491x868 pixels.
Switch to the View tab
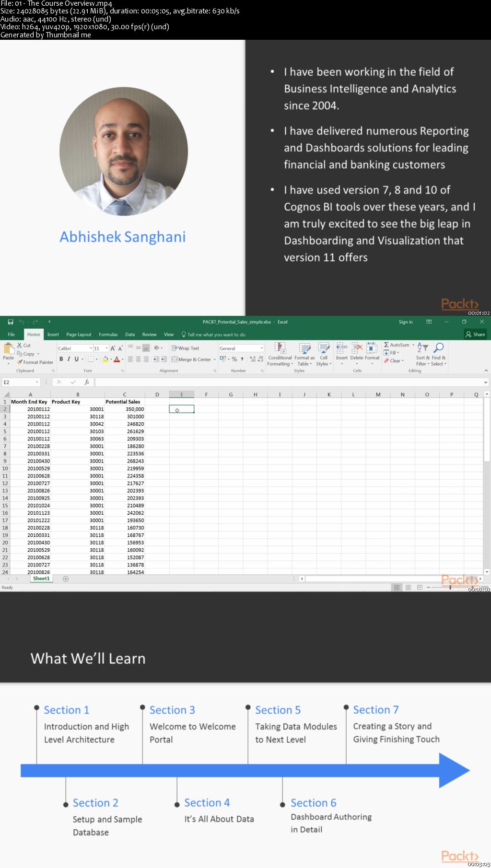[169, 335]
